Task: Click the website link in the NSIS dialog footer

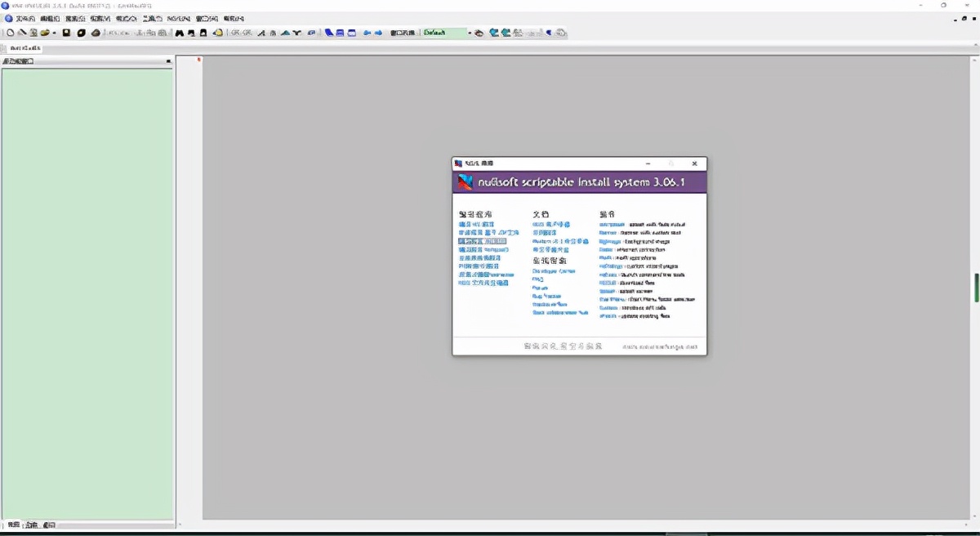Action: pos(661,346)
